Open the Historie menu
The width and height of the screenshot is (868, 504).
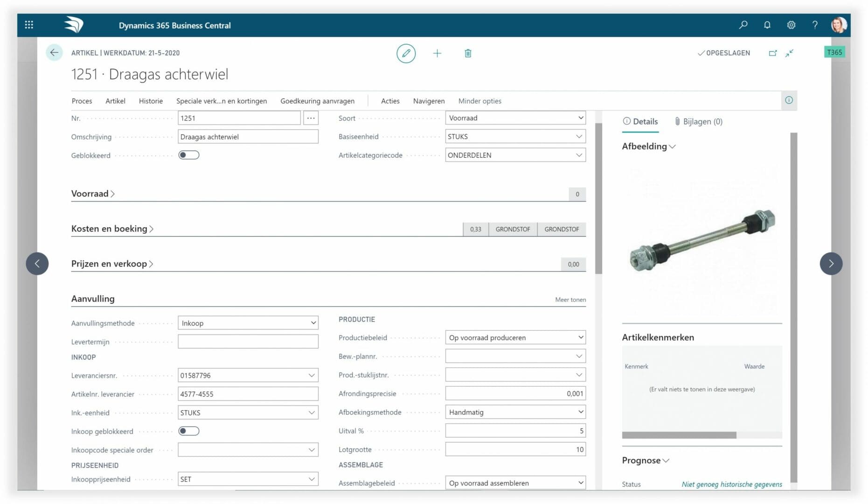[x=151, y=101]
